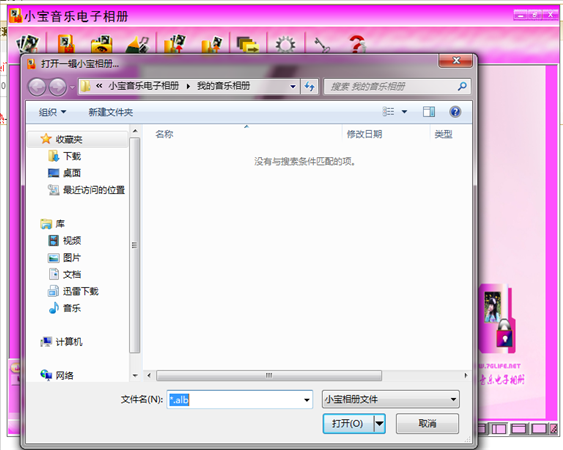Click the export album orange arrow icon

(x=212, y=44)
